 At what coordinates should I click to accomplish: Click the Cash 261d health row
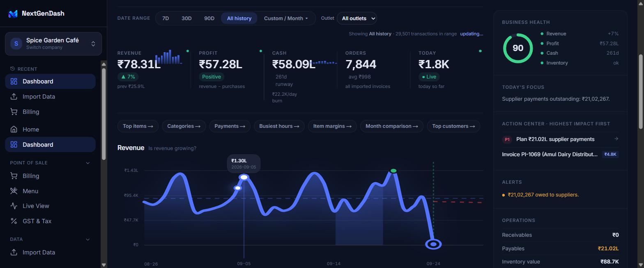(580, 53)
